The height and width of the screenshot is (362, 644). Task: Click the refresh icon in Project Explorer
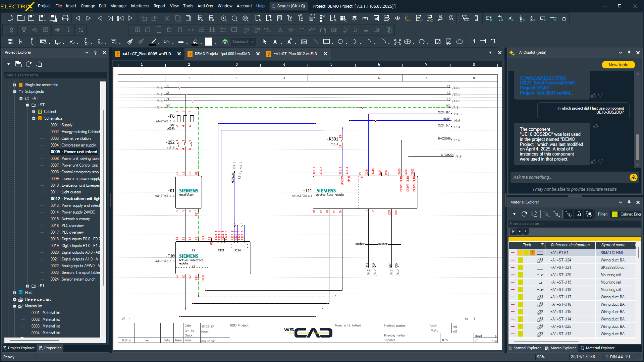[x=29, y=64]
